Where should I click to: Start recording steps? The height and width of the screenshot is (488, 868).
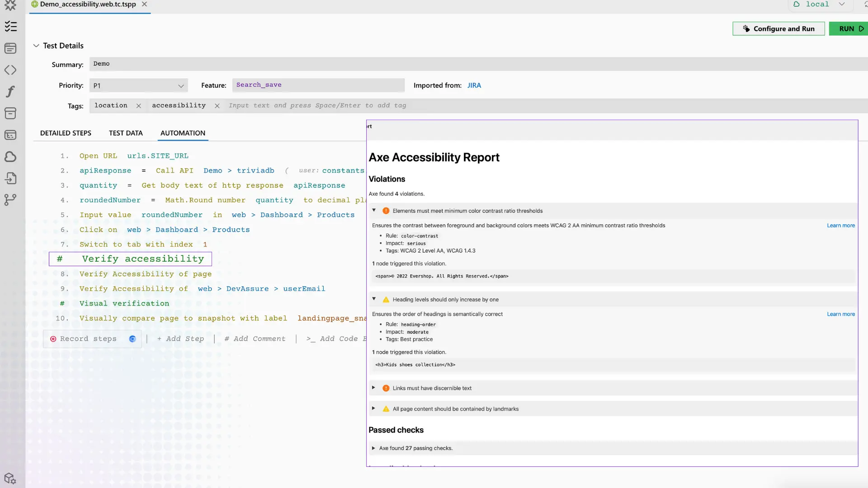[87, 338]
